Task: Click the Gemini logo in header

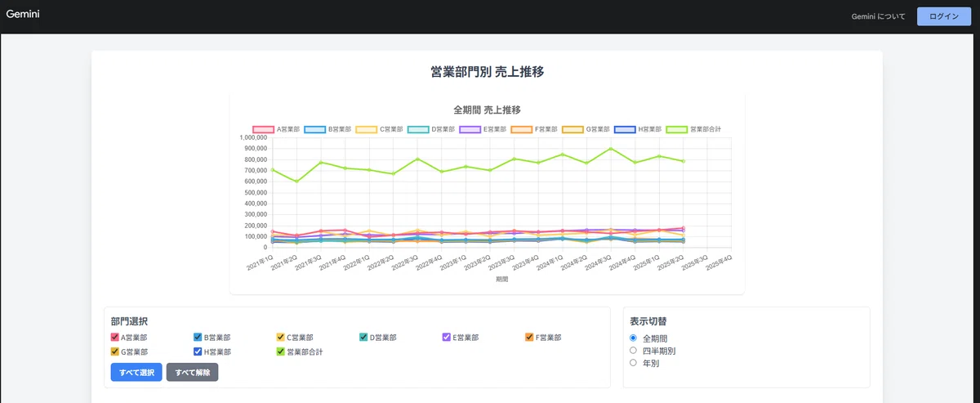Action: [23, 16]
